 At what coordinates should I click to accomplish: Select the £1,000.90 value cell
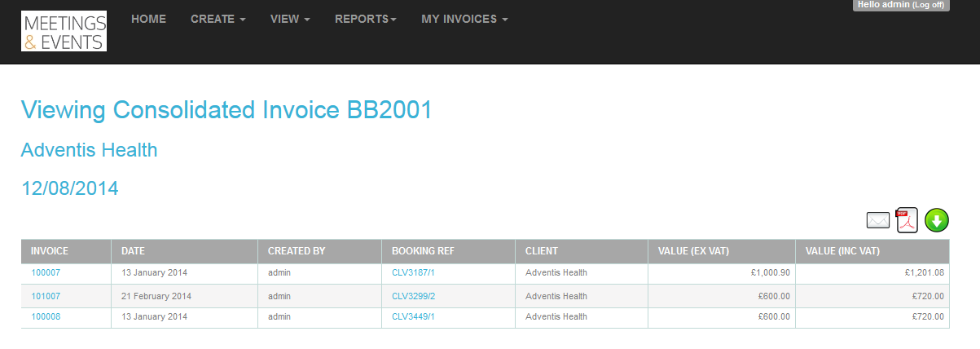(722, 273)
